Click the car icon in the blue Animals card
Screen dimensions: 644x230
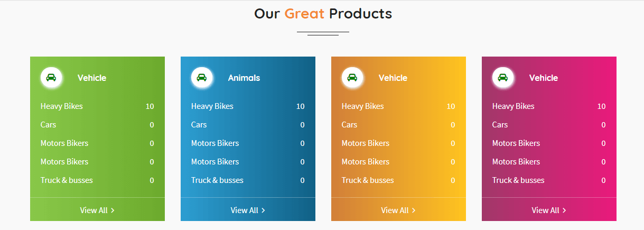click(x=202, y=78)
